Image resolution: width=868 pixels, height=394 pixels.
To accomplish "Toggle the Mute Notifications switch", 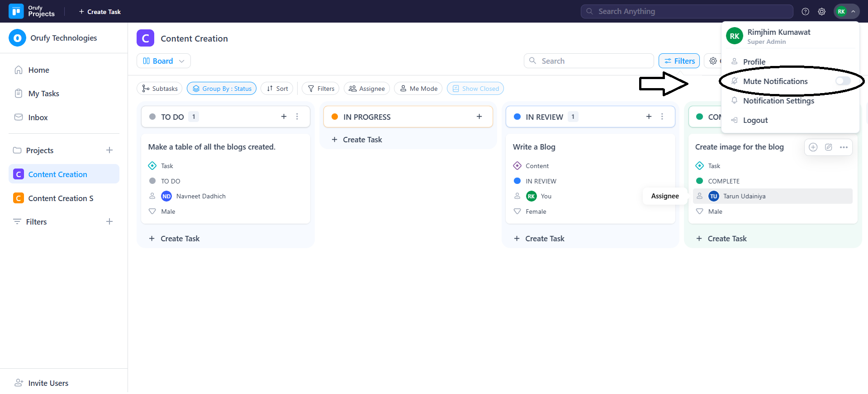I will (843, 81).
